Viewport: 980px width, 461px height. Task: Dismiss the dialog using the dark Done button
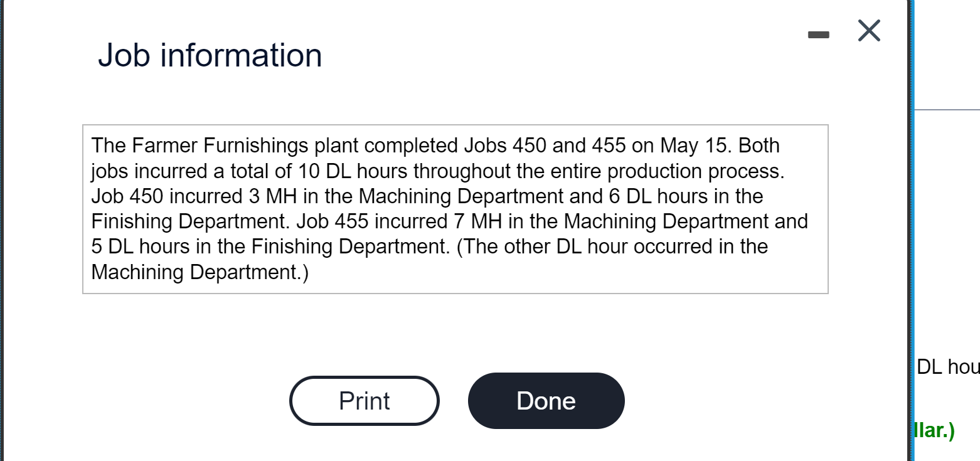545,400
